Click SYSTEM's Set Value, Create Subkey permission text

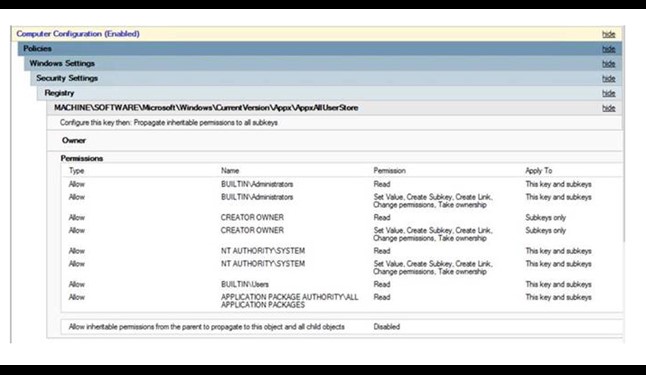(433, 267)
